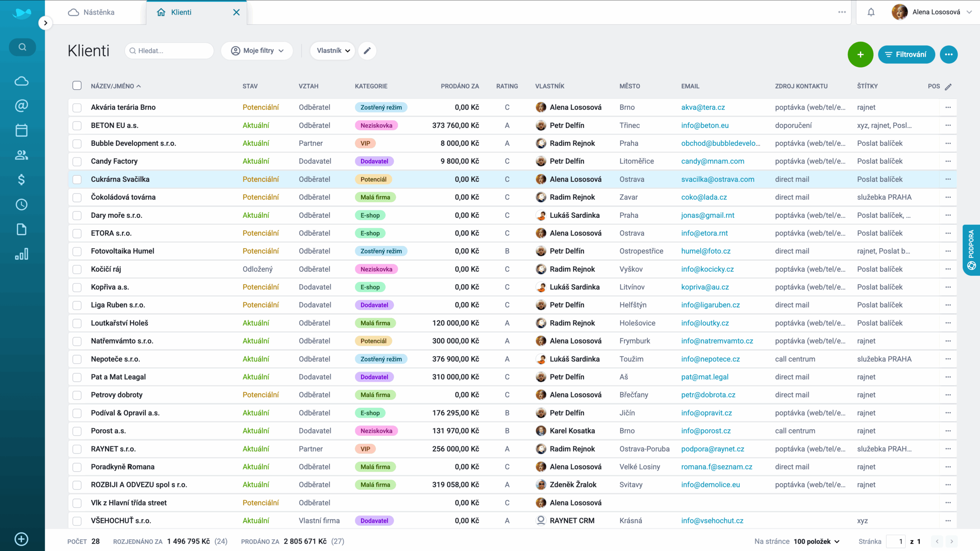
Task: Open the email (@) sidebar icon
Action: [21, 106]
